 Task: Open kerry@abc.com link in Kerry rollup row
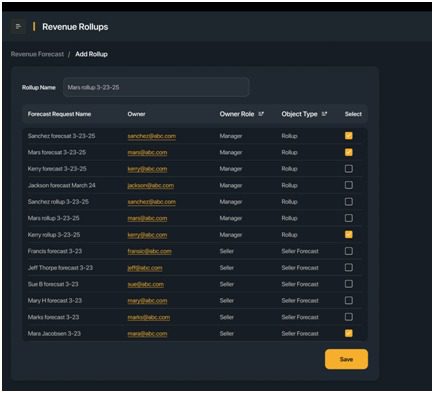(x=147, y=235)
